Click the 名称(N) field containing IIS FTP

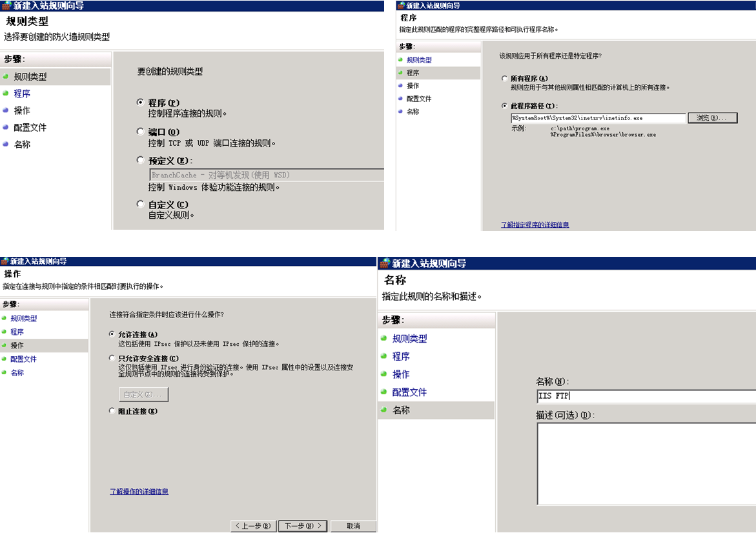pos(646,396)
